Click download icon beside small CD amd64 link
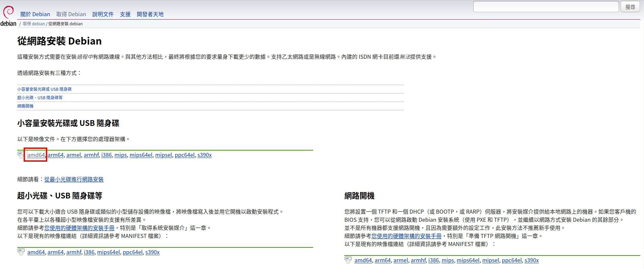 tap(21, 155)
